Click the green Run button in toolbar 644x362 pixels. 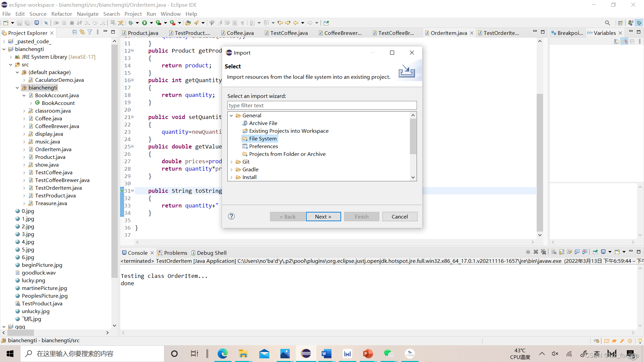tap(145, 23)
